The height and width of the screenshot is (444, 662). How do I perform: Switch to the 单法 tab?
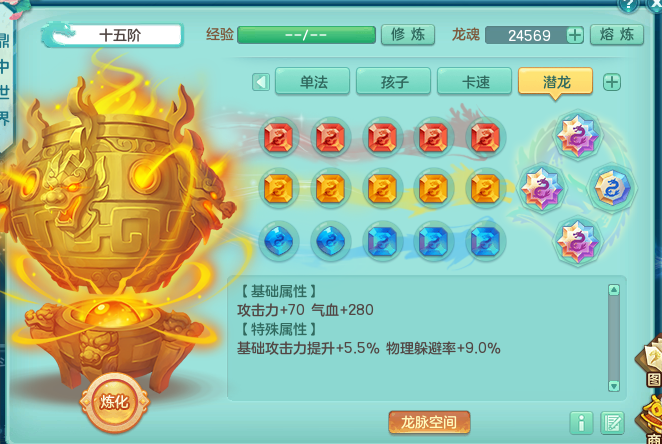pyautogui.click(x=313, y=81)
